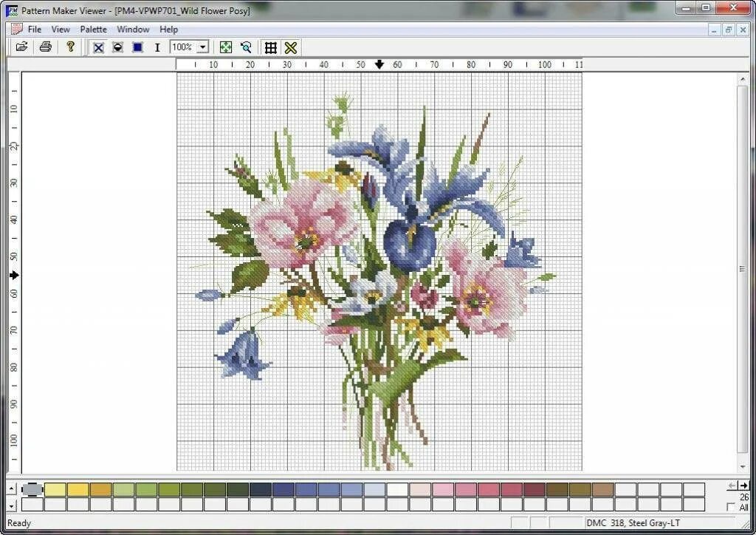The height and width of the screenshot is (535, 756).
Task: Switch to cross-stitch view mode icon
Action: tap(98, 47)
